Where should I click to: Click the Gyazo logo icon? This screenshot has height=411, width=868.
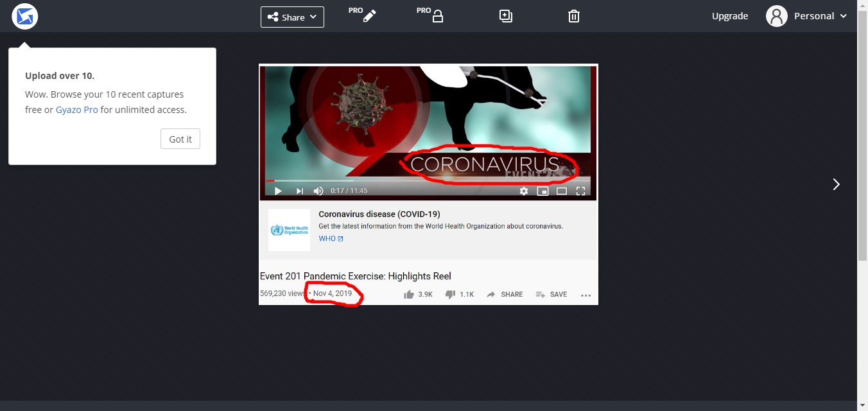pyautogui.click(x=25, y=16)
